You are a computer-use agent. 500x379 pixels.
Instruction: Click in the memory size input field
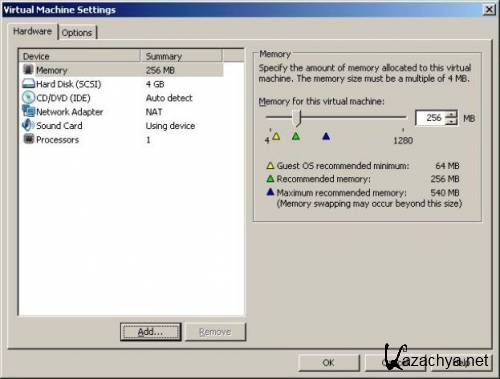point(431,118)
